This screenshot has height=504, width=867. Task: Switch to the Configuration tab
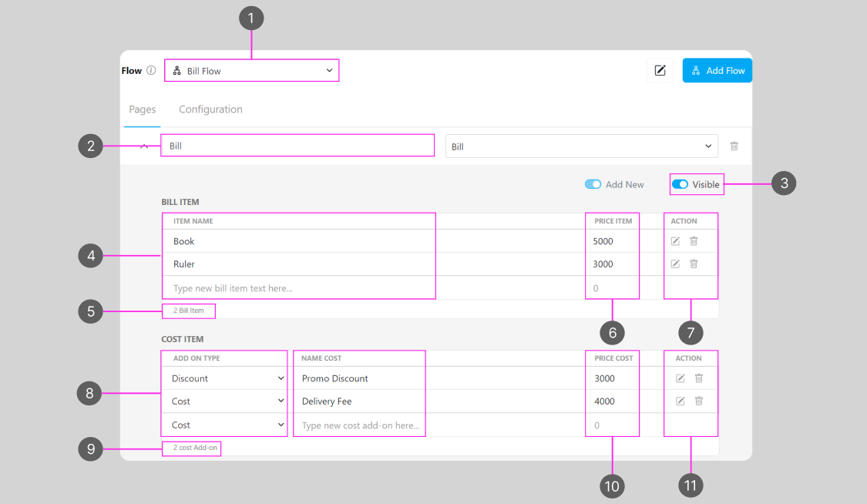(x=210, y=109)
